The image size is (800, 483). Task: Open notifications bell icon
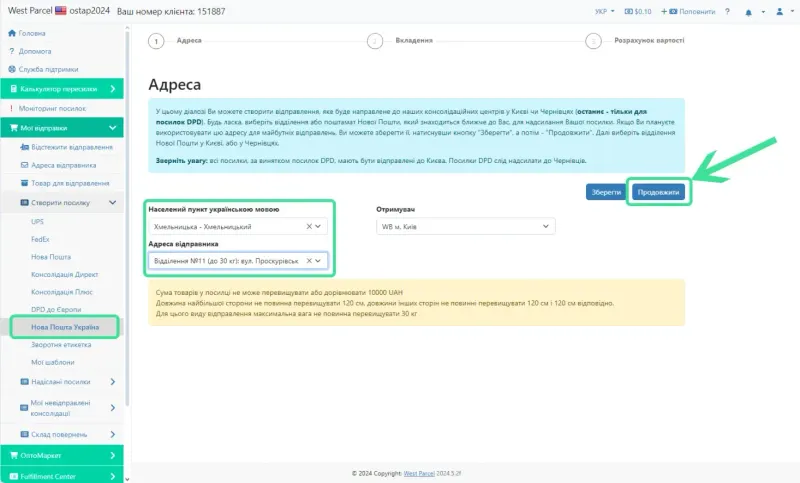click(x=748, y=12)
